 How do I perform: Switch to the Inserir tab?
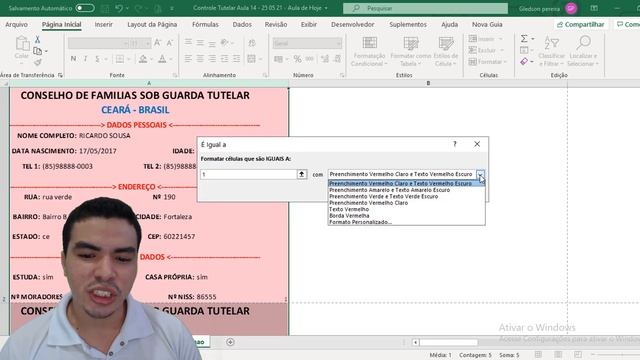pyautogui.click(x=104, y=24)
